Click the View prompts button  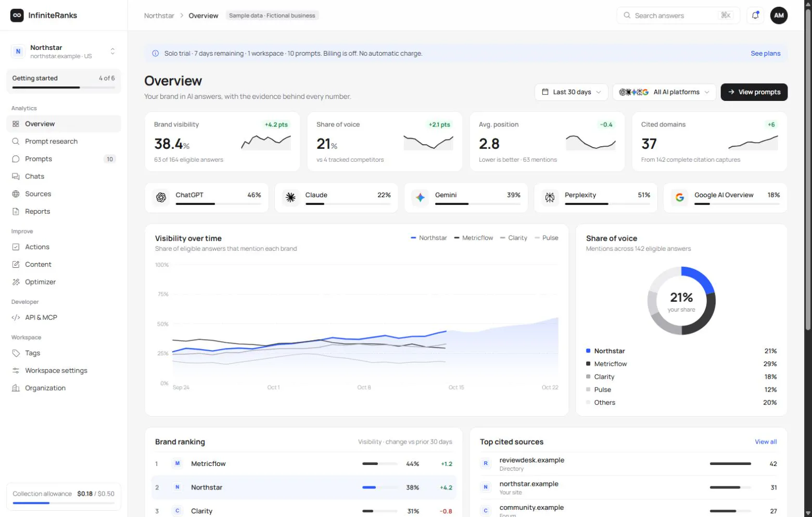[754, 92]
